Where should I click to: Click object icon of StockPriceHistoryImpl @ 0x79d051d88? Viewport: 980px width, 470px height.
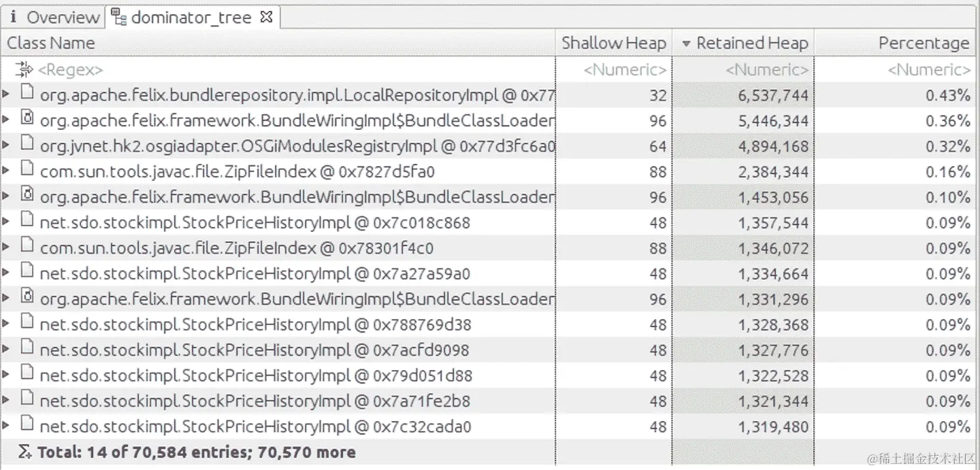27,373
